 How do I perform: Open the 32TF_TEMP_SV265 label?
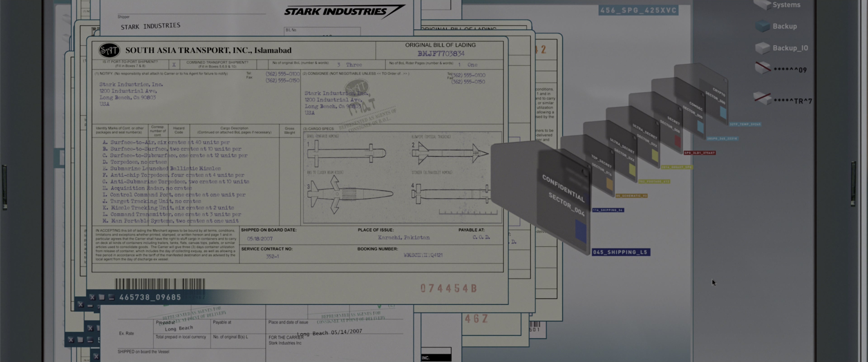point(745,124)
